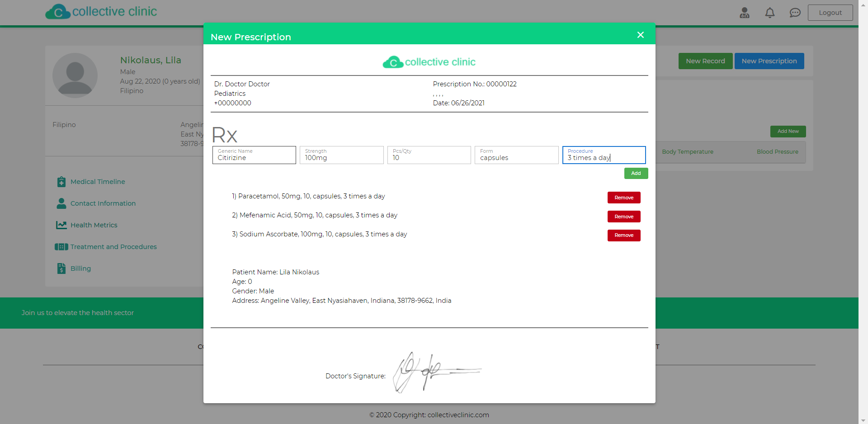Close the New Prescription dialog
The height and width of the screenshot is (424, 868).
click(641, 35)
